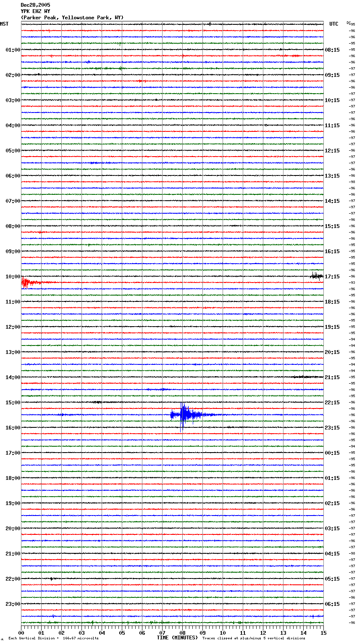
Task: Select the 04:00 MST hour label
Action: pos(13,126)
